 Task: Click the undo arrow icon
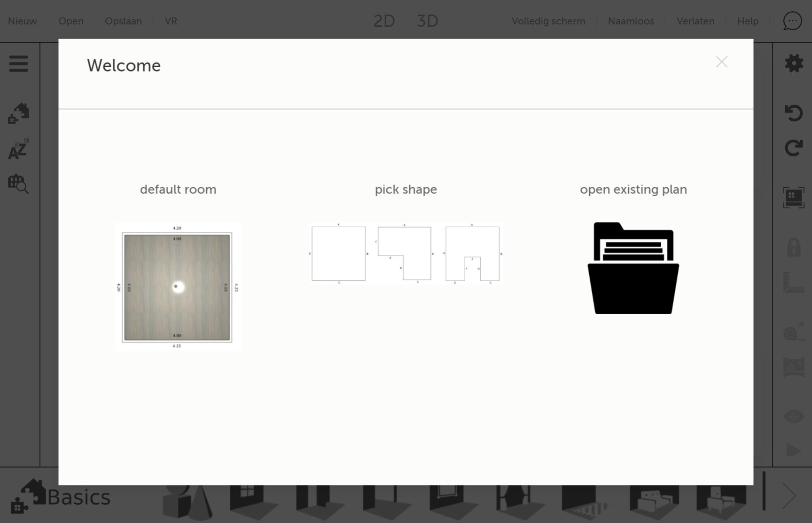pyautogui.click(x=794, y=113)
